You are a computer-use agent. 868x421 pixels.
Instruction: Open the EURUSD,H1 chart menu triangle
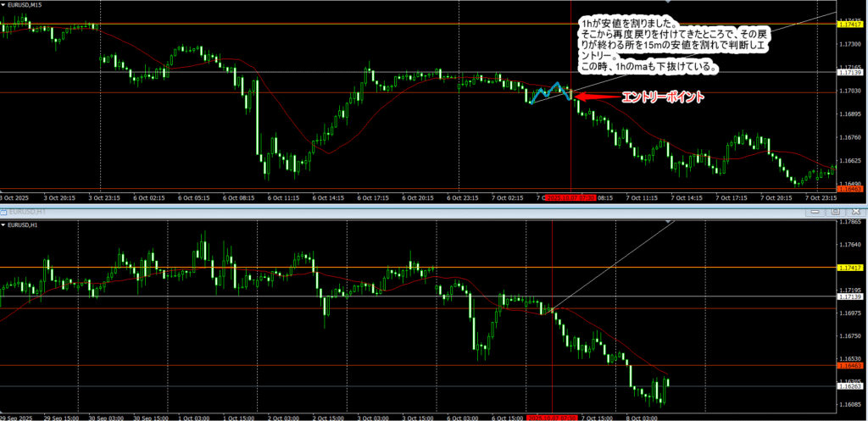pyautogui.click(x=4, y=224)
